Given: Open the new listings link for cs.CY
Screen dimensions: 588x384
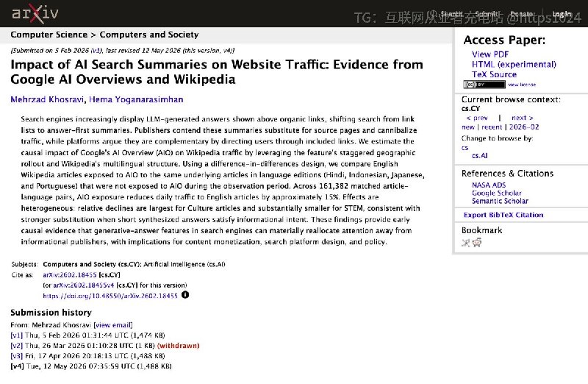Looking at the screenshot, I should point(468,127).
